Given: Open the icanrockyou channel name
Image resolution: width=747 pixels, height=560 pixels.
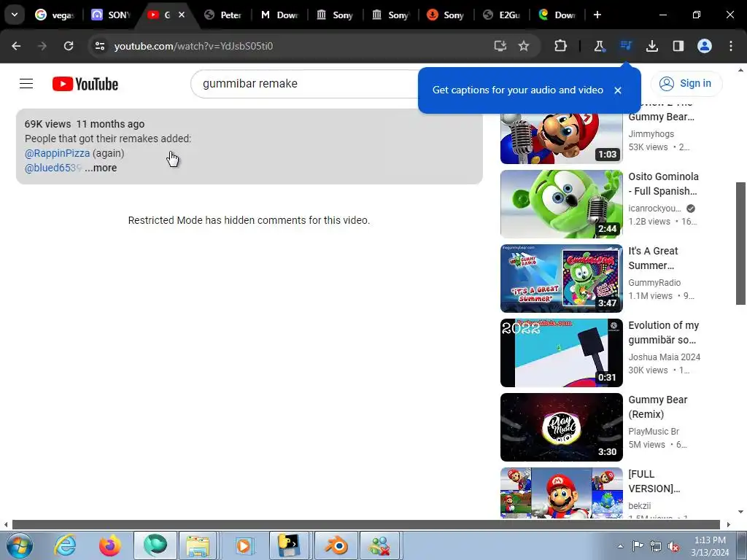Looking at the screenshot, I should point(654,209).
